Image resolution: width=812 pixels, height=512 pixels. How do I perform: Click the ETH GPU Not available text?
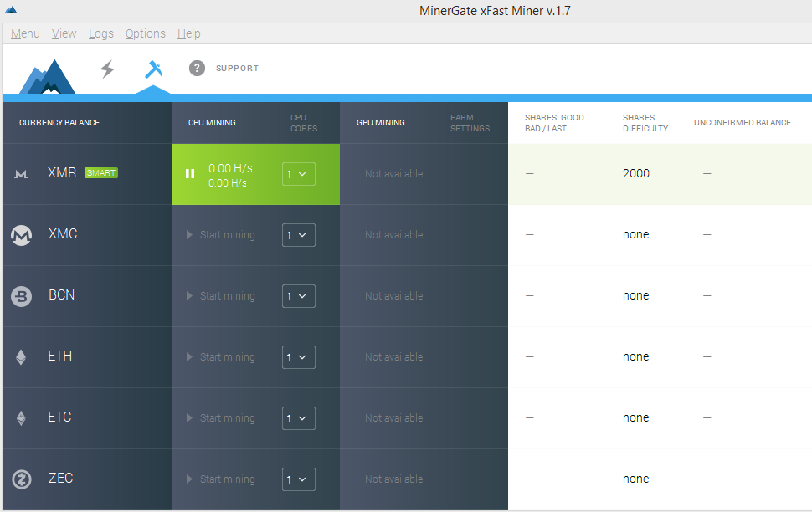(394, 357)
